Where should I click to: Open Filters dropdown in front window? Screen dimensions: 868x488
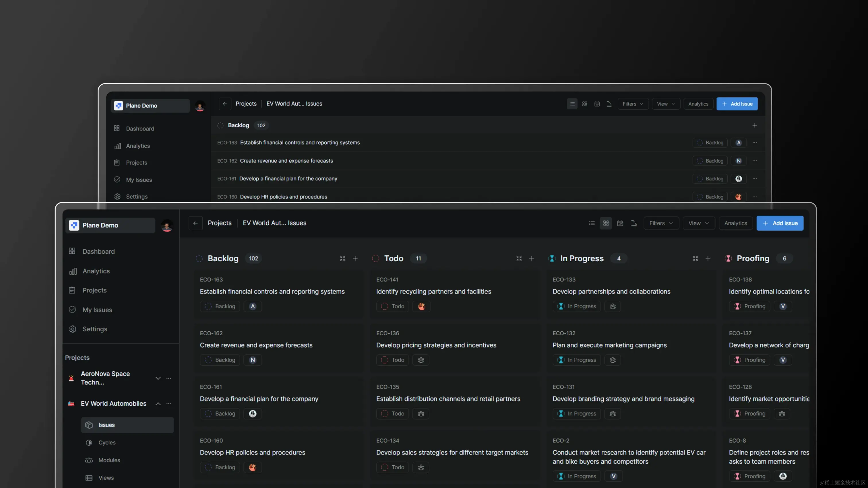pyautogui.click(x=661, y=223)
